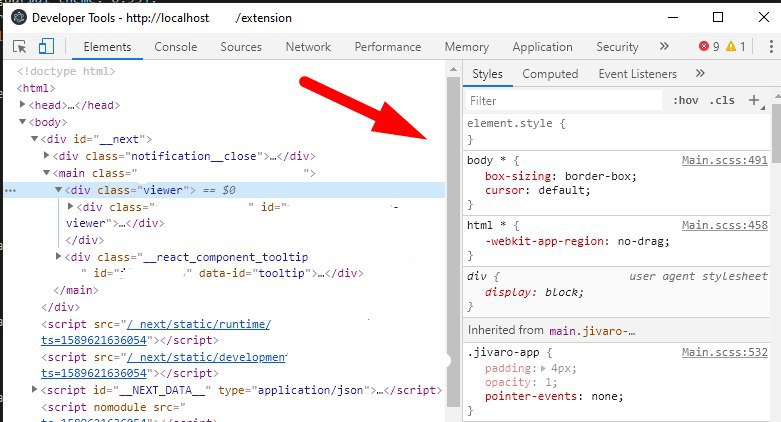Activate the inspect element picker icon
The width and height of the screenshot is (781, 422).
pos(20,47)
